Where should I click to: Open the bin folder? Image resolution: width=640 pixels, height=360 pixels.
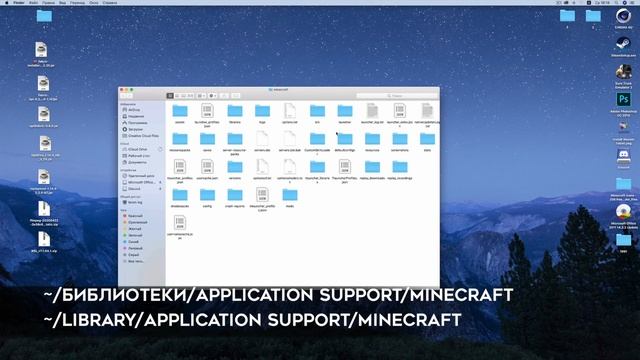pyautogui.click(x=317, y=111)
